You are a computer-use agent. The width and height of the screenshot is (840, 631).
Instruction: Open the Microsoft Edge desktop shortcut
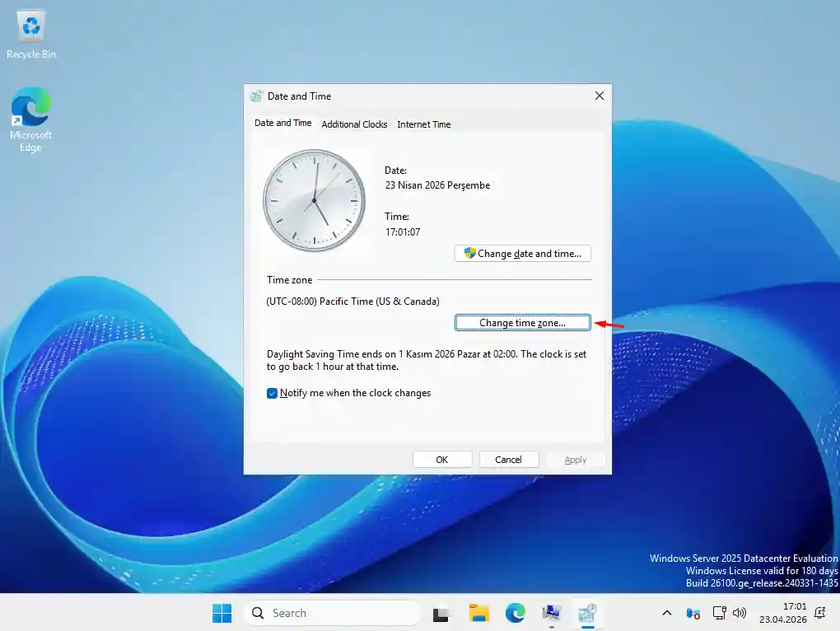[x=31, y=119]
